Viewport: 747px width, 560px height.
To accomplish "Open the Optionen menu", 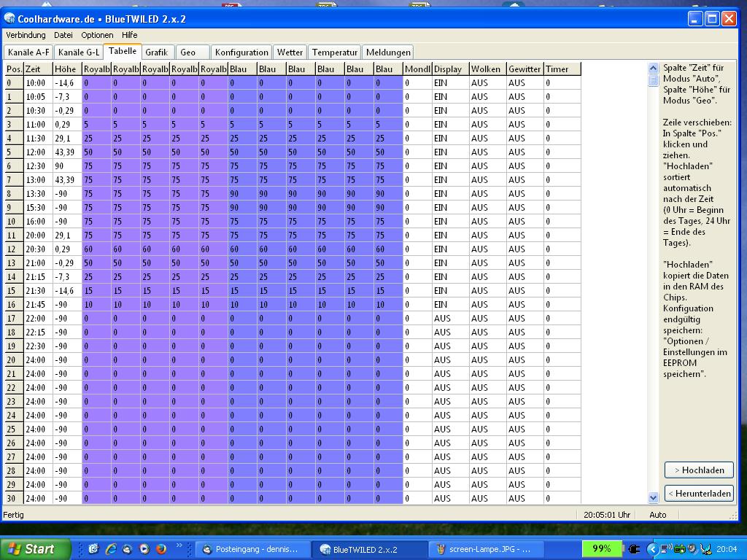I will [97, 35].
